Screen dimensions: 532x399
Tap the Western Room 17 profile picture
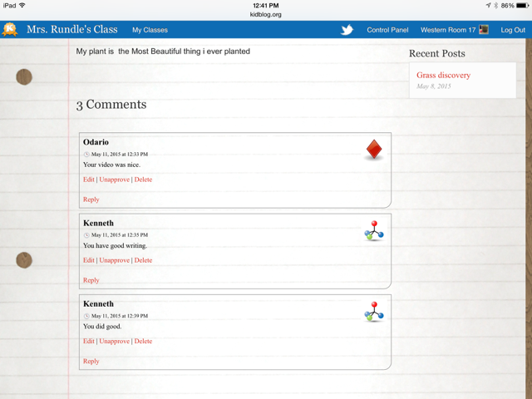pos(484,30)
